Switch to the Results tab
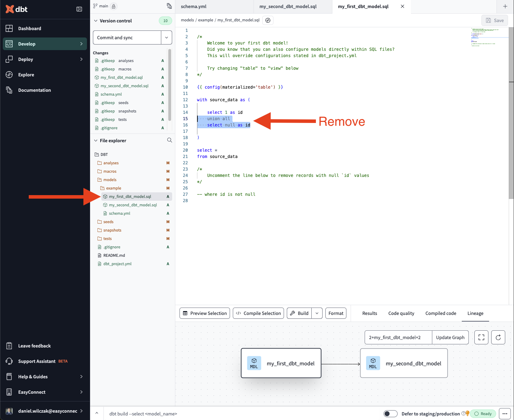 [370, 313]
